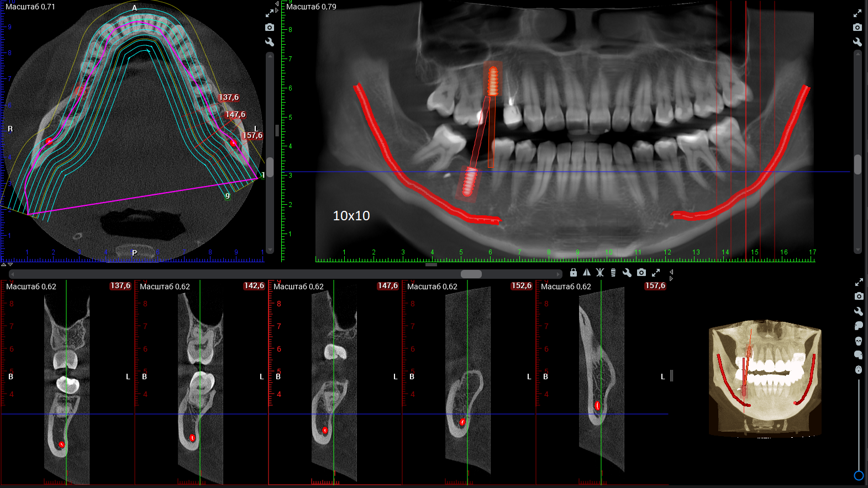Click the 3D skull render thumbnail
868x488 pixels.
click(x=765, y=380)
